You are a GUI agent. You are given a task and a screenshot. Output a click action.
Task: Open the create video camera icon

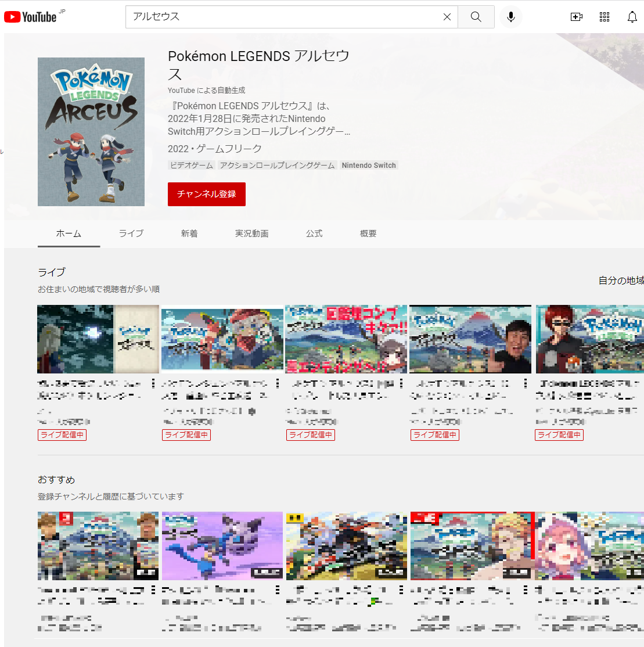click(576, 17)
